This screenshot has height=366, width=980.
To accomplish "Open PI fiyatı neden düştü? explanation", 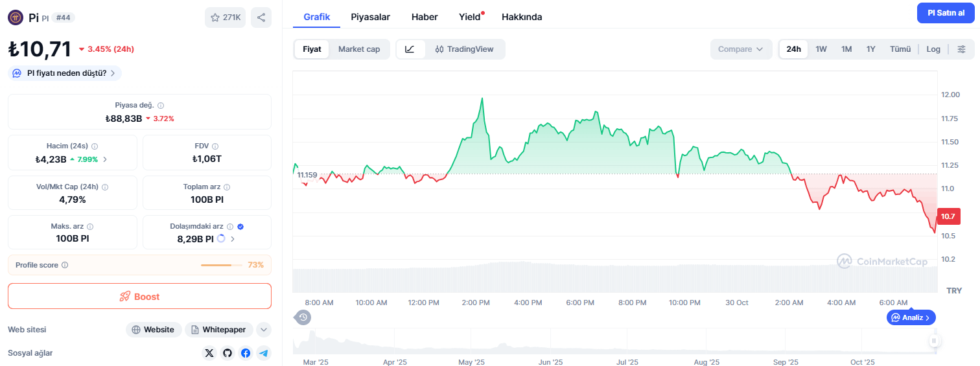I will tap(65, 73).
